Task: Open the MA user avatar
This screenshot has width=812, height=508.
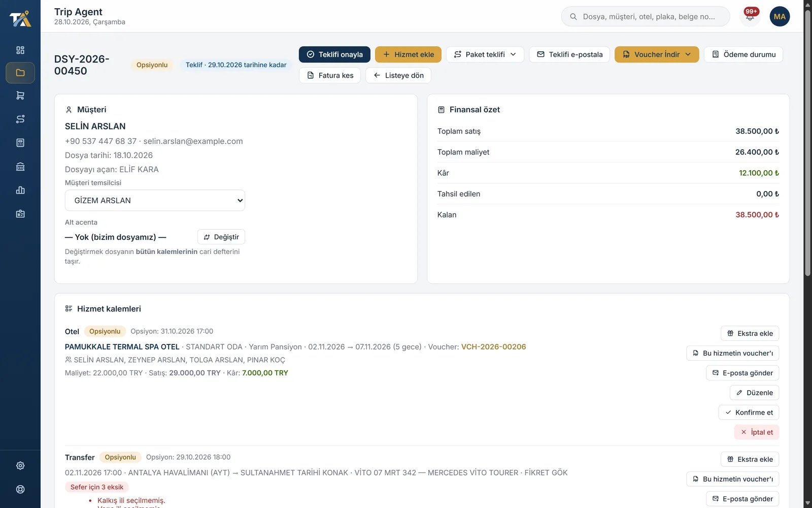Action: click(780, 16)
